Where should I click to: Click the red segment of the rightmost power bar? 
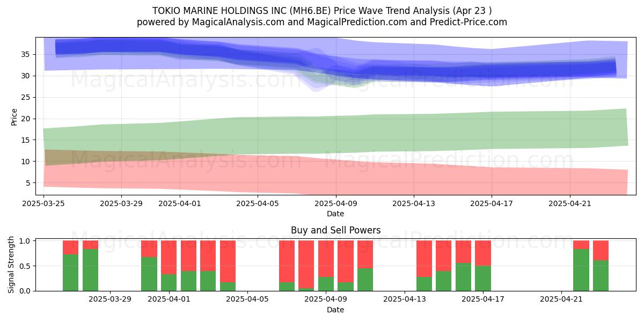[601, 250]
